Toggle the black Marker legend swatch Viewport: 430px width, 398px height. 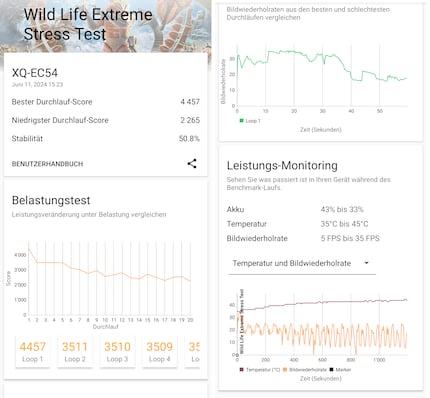(331, 370)
